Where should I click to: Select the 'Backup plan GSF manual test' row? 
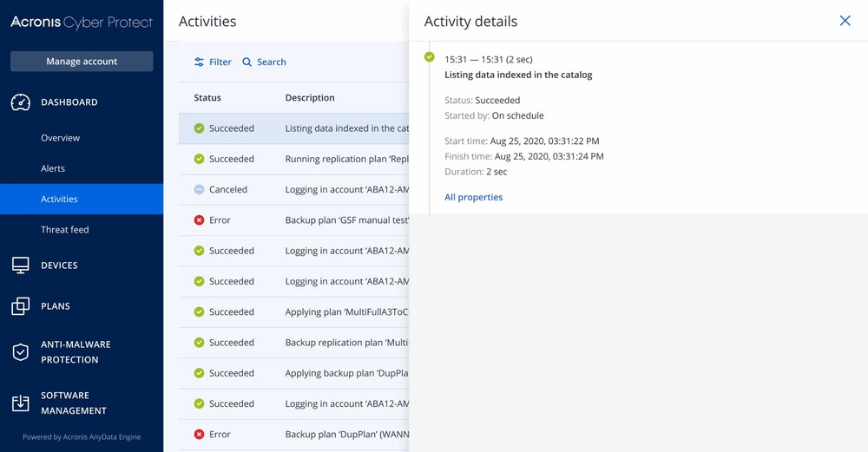point(294,220)
